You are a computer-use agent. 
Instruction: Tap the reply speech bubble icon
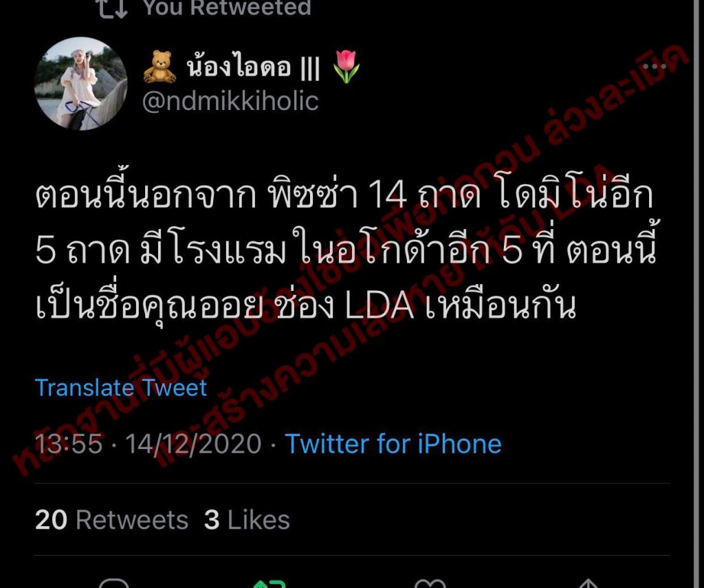click(113, 583)
